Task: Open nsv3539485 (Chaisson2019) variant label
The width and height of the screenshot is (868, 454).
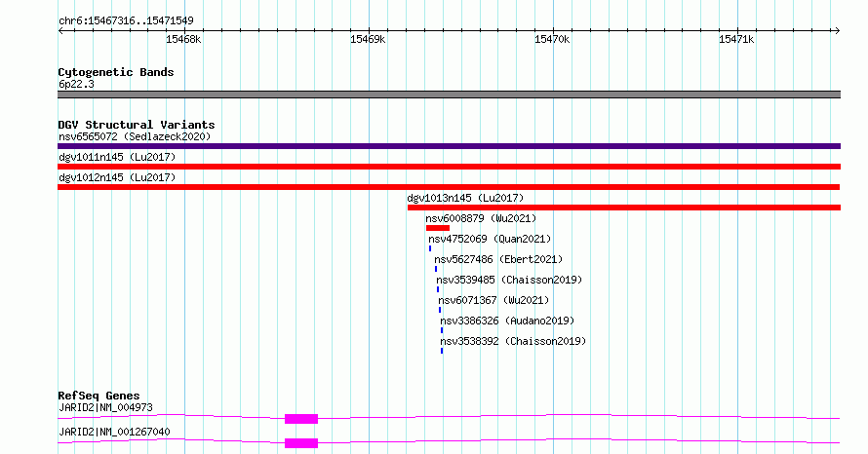Action: click(x=509, y=280)
